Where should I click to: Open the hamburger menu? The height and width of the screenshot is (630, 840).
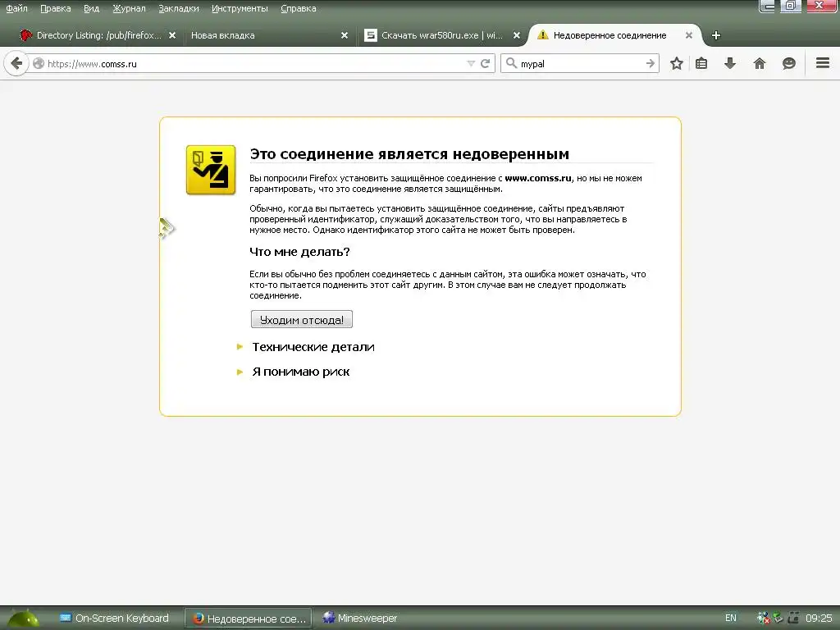[x=823, y=63]
